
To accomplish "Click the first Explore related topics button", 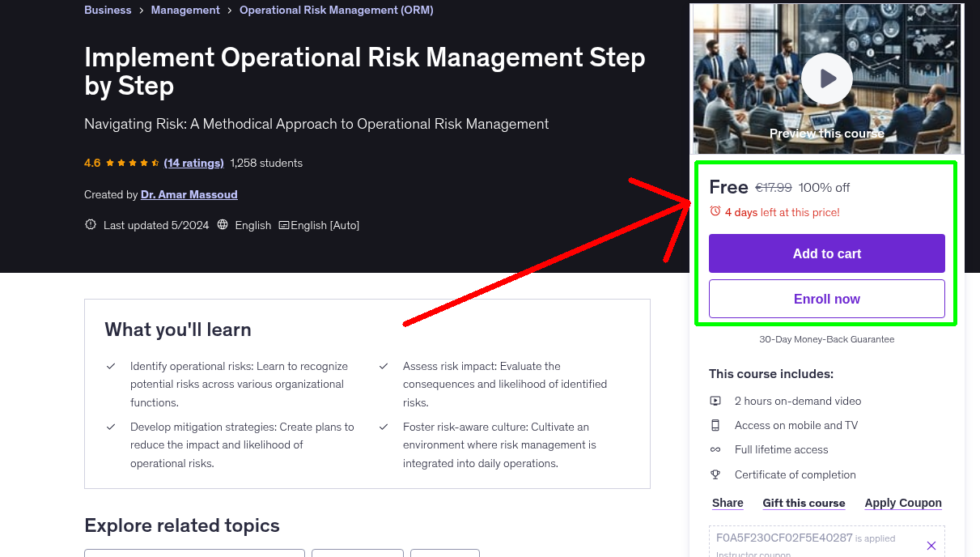I will pyautogui.click(x=194, y=555).
